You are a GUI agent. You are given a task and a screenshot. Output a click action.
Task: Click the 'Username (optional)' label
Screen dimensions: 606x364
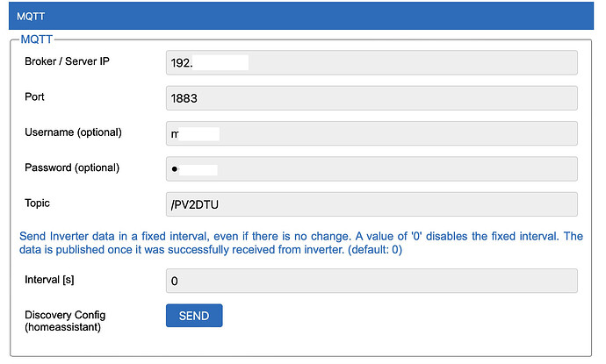[x=73, y=132]
